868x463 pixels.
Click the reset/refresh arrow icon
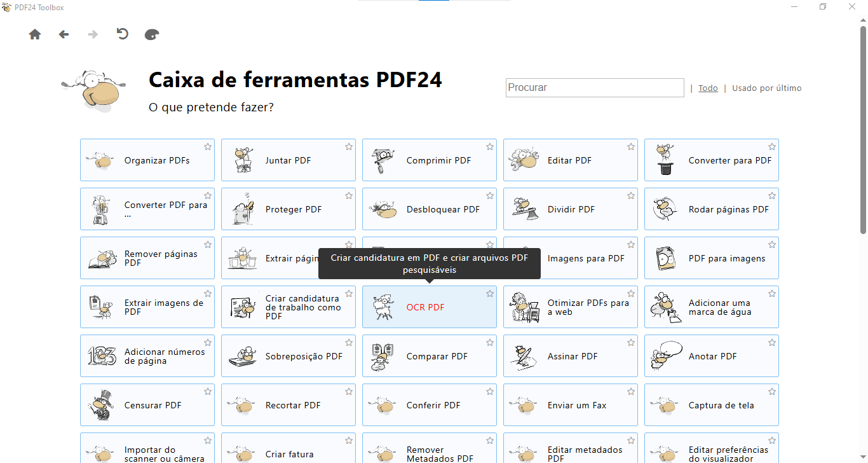click(x=123, y=34)
